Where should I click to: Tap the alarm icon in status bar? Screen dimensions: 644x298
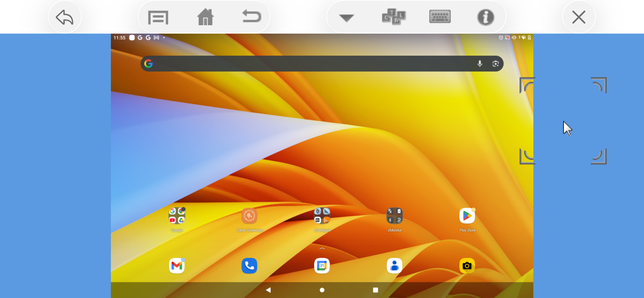(501, 37)
